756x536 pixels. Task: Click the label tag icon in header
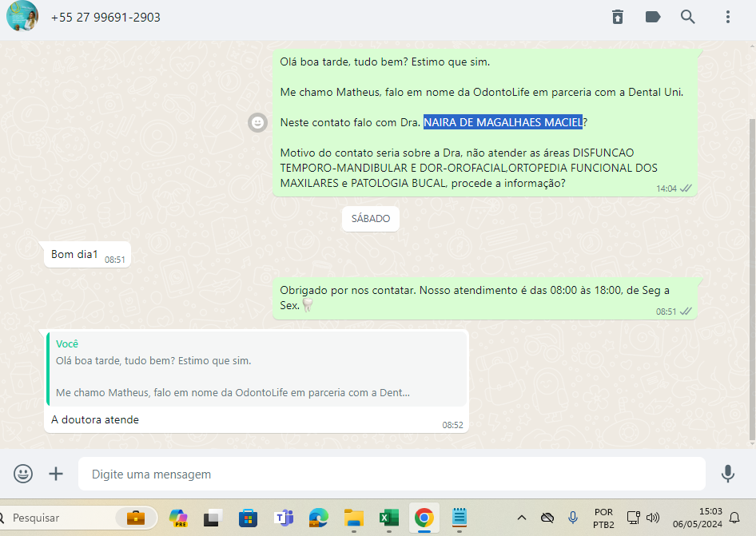coord(653,17)
